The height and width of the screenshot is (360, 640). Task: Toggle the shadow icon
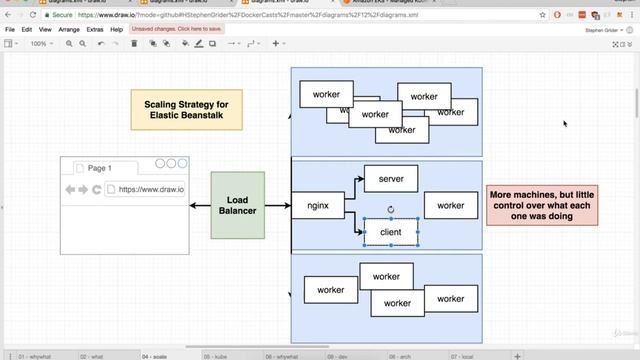[212, 43]
